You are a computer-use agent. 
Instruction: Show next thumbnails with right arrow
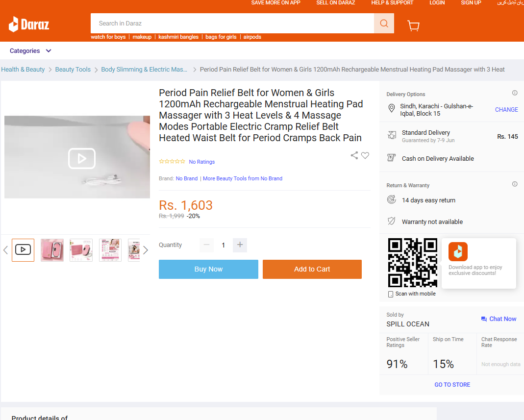[146, 250]
